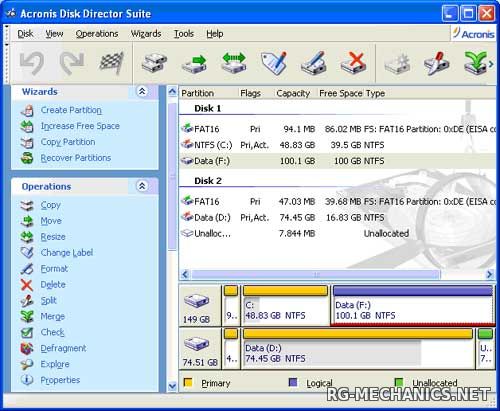Collapse the Operations side panel
500x411 pixels.
click(x=142, y=186)
